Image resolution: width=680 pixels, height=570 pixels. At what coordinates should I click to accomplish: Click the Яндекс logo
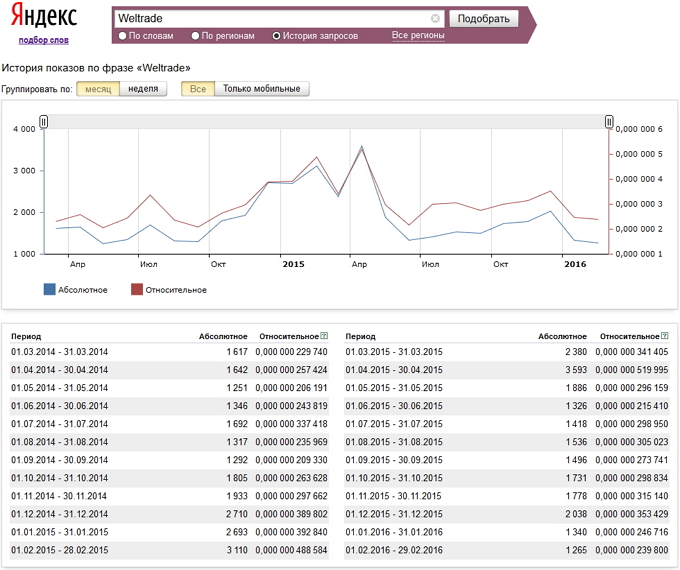click(x=44, y=16)
